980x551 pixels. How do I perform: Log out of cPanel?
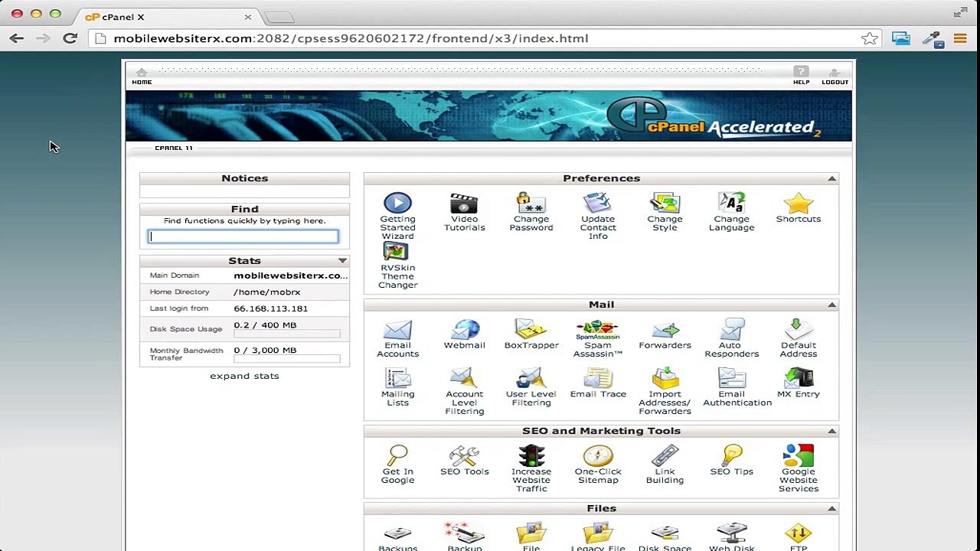click(x=835, y=76)
